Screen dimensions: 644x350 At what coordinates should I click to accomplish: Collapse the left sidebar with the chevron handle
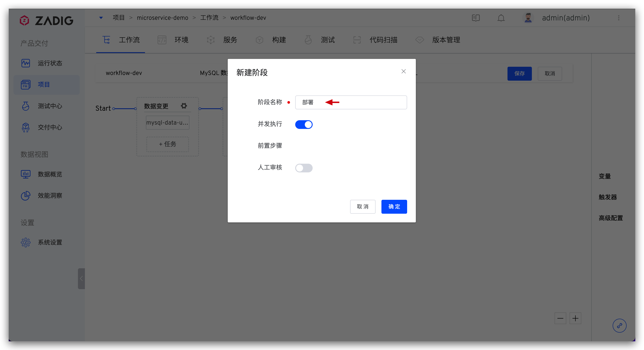pyautogui.click(x=81, y=279)
